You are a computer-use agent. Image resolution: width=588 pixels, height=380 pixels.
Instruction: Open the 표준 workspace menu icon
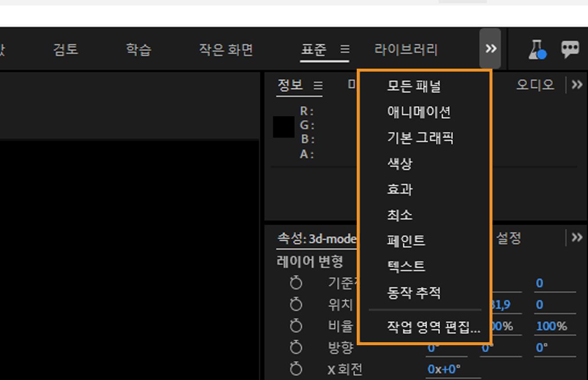tap(344, 49)
